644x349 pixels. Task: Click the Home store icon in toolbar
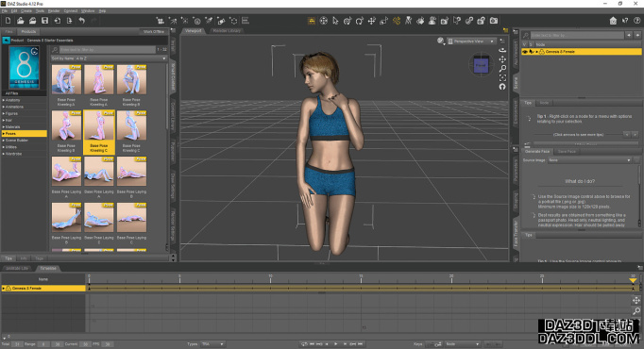click(x=613, y=21)
